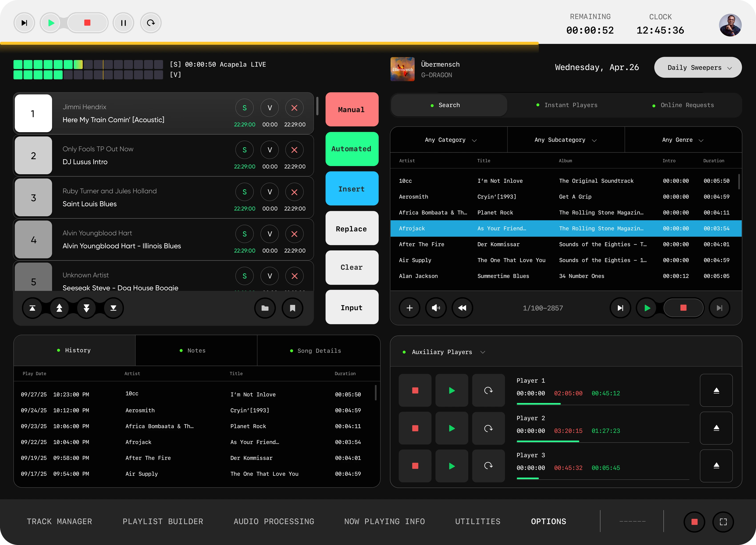Open the Song Details tab
The image size is (756, 545).
coord(319,351)
